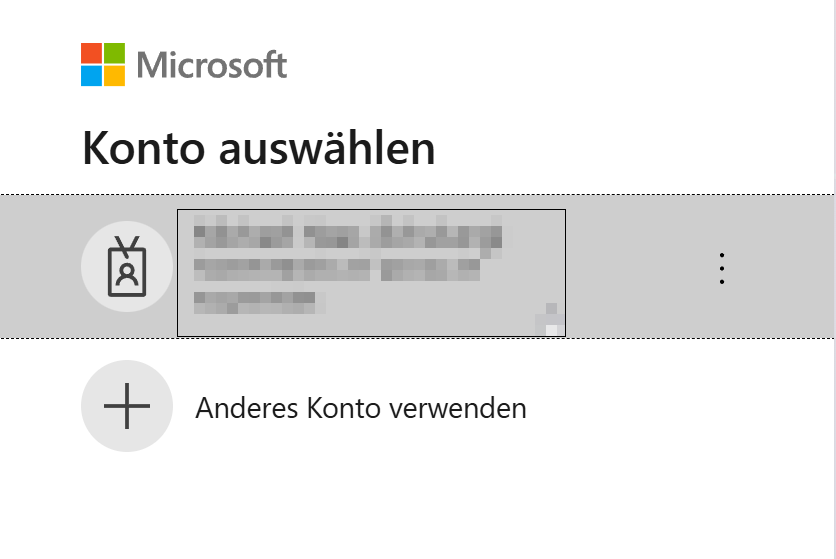Select the work account badge icon

point(127,266)
